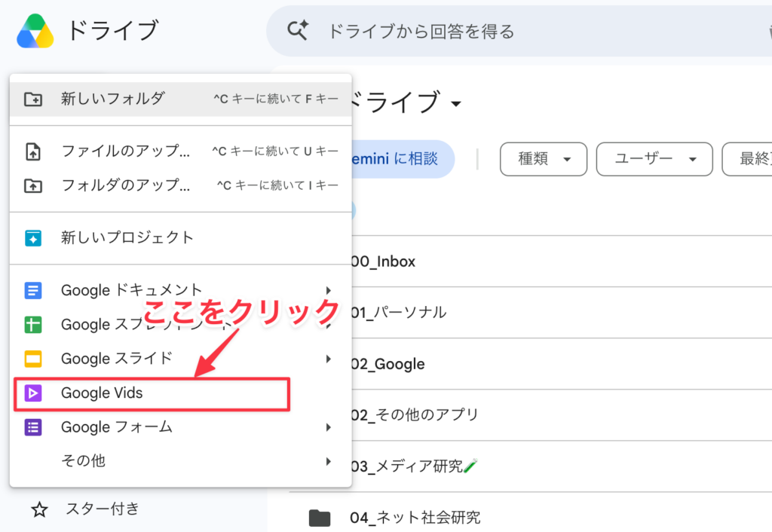Click the Gemini search sparkle icon

coord(298,30)
